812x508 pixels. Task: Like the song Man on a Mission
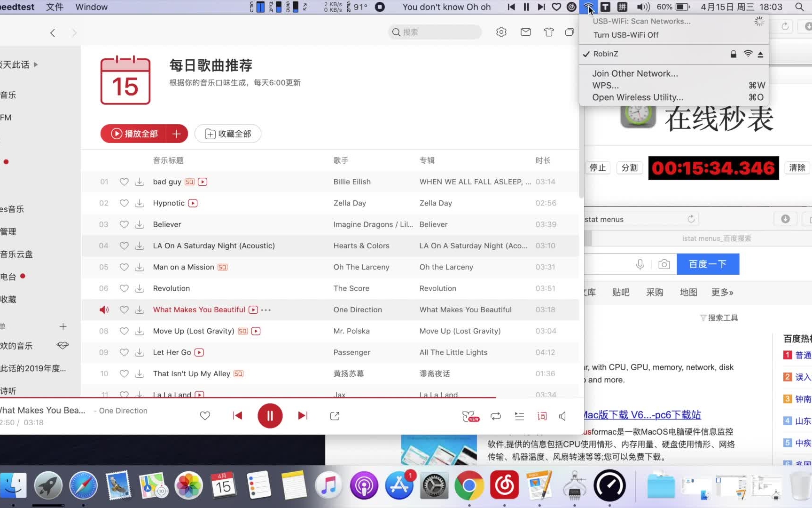124,267
